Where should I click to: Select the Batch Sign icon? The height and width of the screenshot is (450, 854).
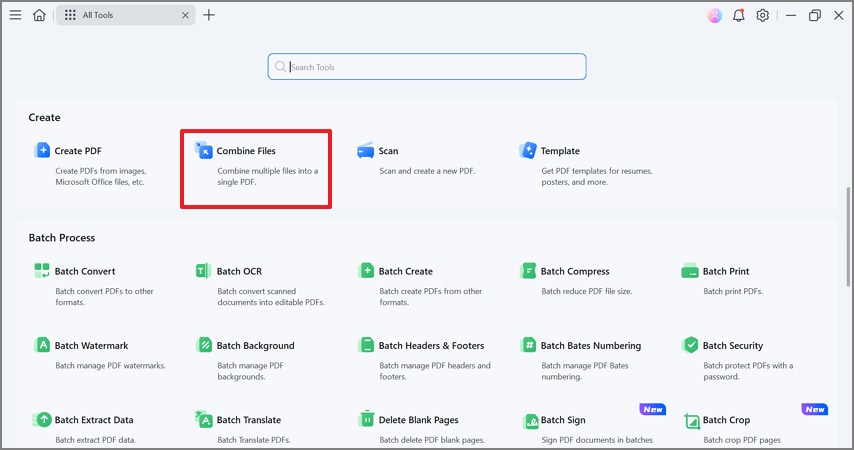tap(530, 421)
